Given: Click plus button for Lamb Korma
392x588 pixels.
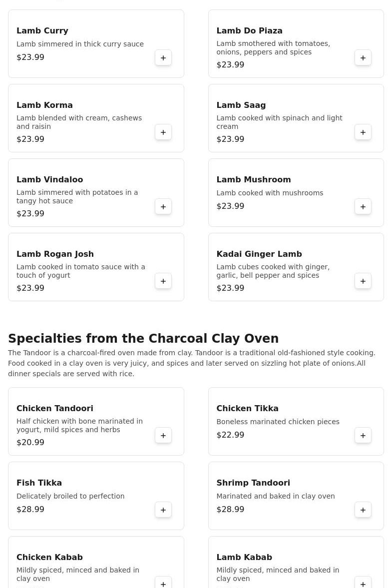Looking at the screenshot, I should 163,132.
